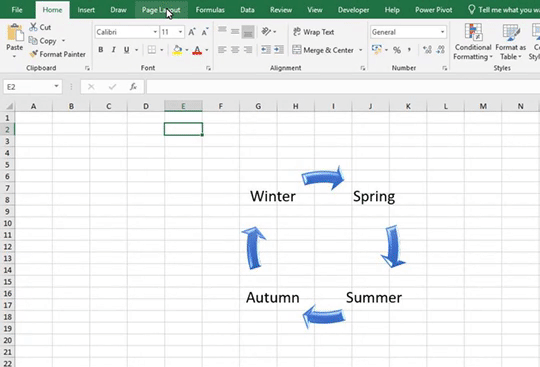Select the arrow between Winter and Spring
Image resolution: width=540 pixels, height=367 pixels.
323,178
